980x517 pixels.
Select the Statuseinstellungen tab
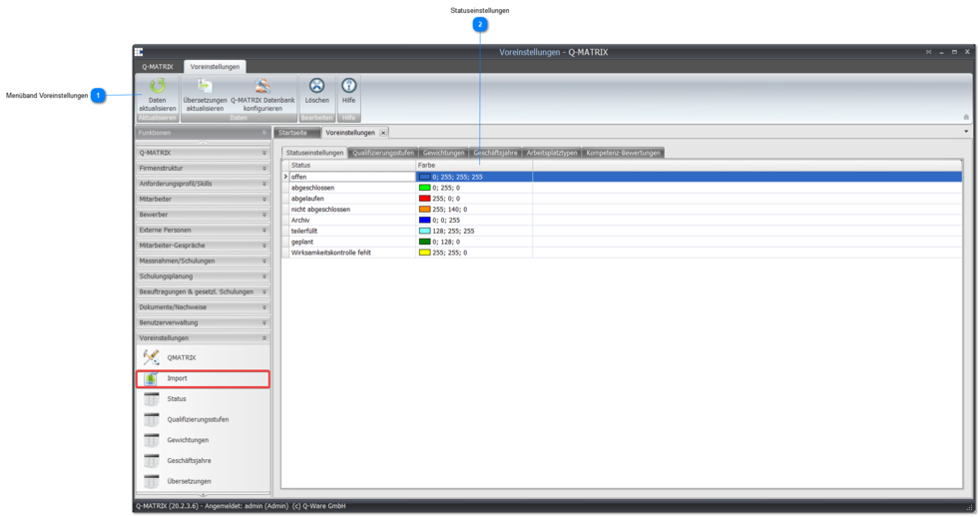click(314, 153)
